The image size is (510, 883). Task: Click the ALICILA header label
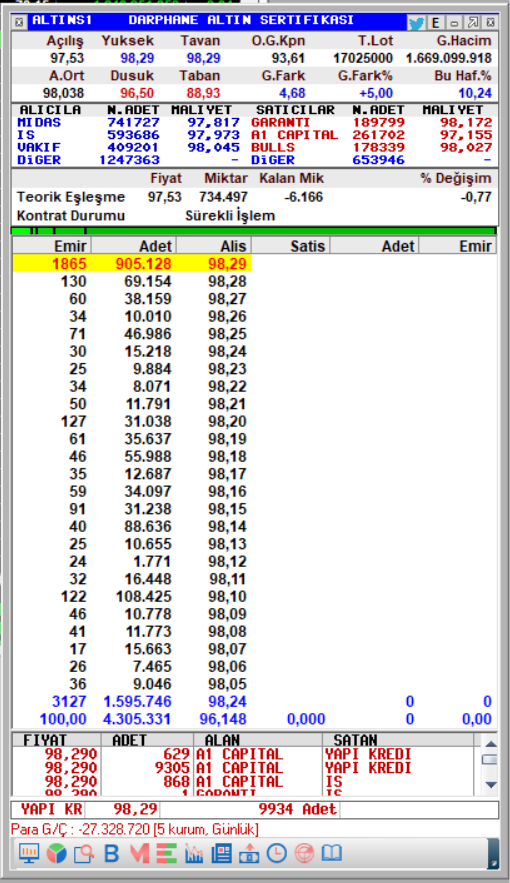click(50, 110)
